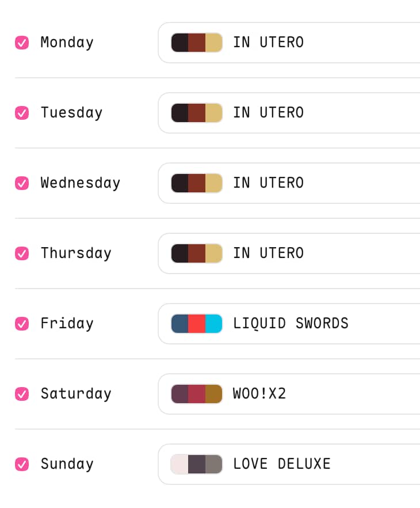This screenshot has height=508, width=420.
Task: Disable the Wednesday checkbox
Action: tap(22, 183)
